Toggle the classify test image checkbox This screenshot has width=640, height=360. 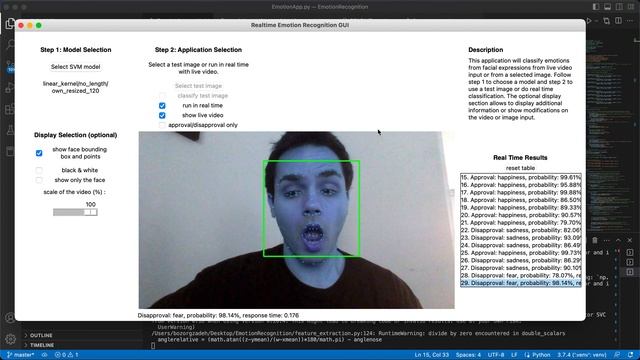(162, 96)
